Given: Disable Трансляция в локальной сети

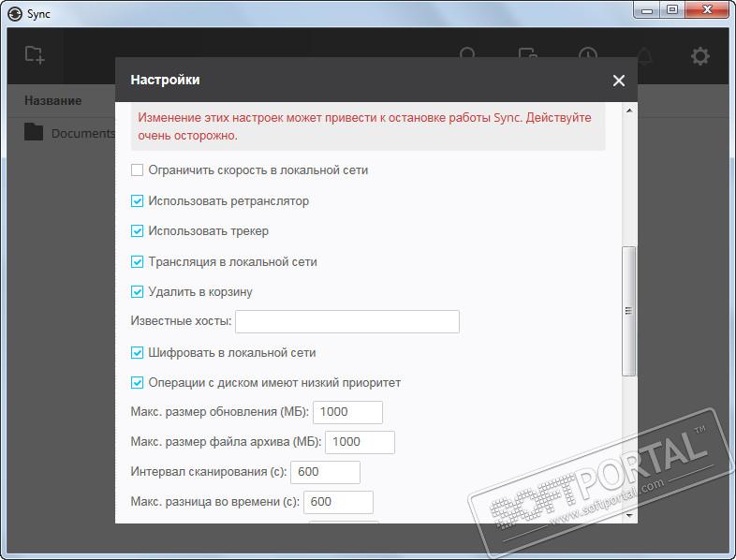Looking at the screenshot, I should click(137, 261).
